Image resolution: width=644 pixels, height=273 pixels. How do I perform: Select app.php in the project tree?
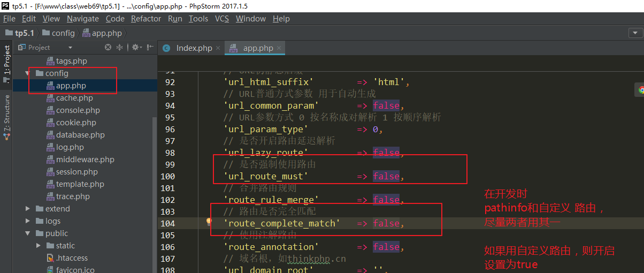pos(71,86)
